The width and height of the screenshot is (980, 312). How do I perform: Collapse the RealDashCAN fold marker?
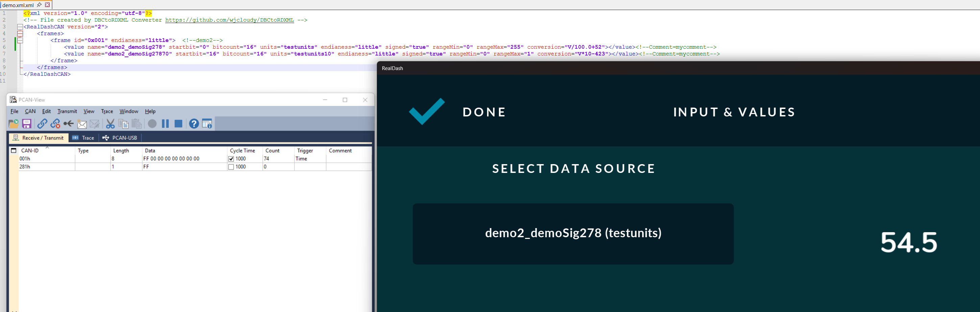[x=20, y=27]
